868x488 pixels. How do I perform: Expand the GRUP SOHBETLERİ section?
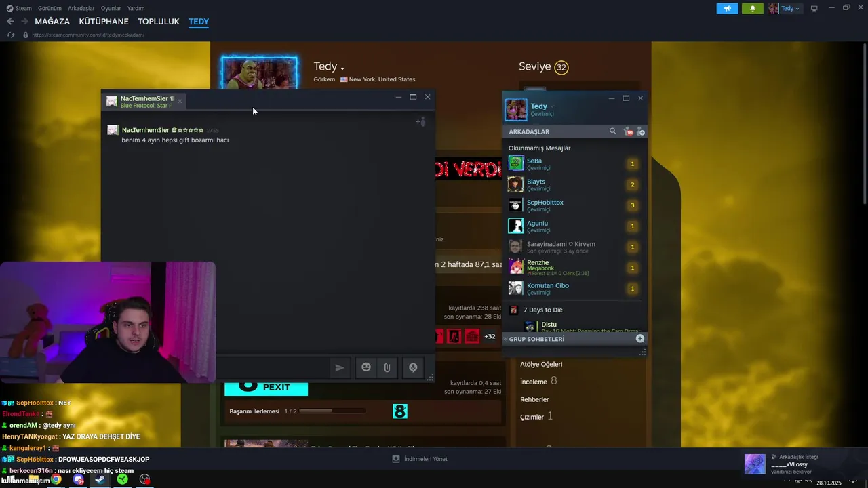click(536, 339)
